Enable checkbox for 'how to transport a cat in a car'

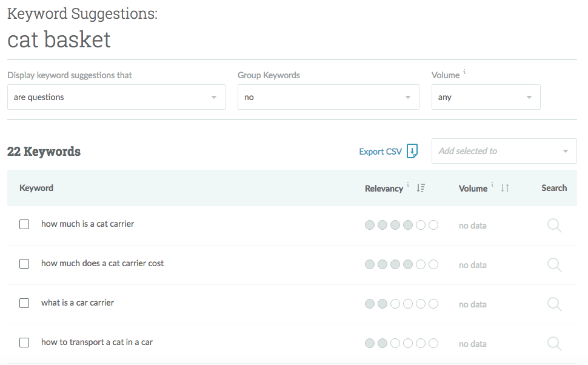coord(24,343)
